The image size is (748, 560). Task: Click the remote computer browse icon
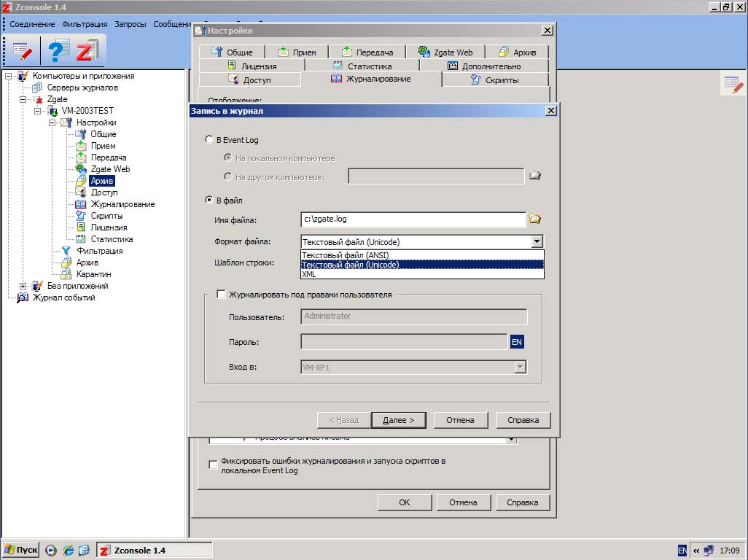click(535, 176)
